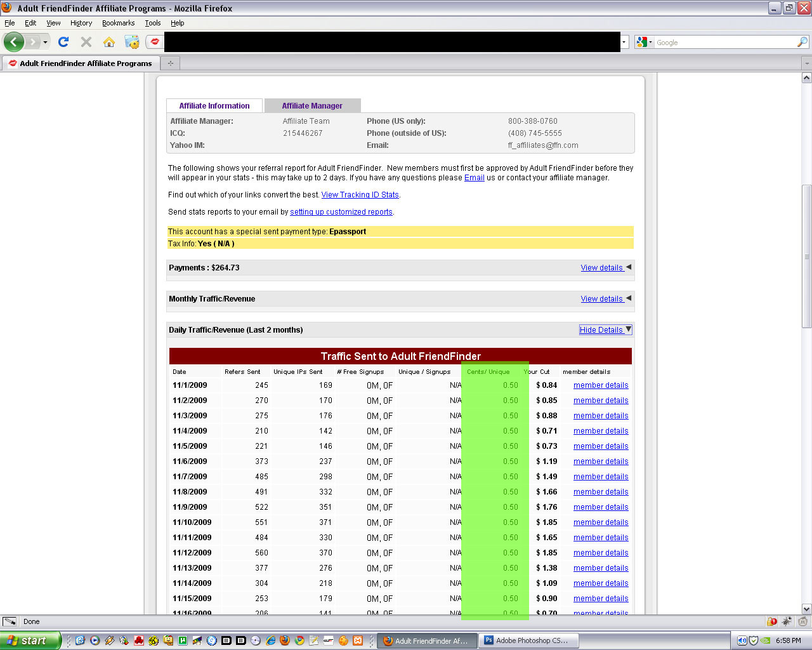This screenshot has width=812, height=650.
Task: Click the 11/10/2009 date cell
Action: [x=192, y=522]
